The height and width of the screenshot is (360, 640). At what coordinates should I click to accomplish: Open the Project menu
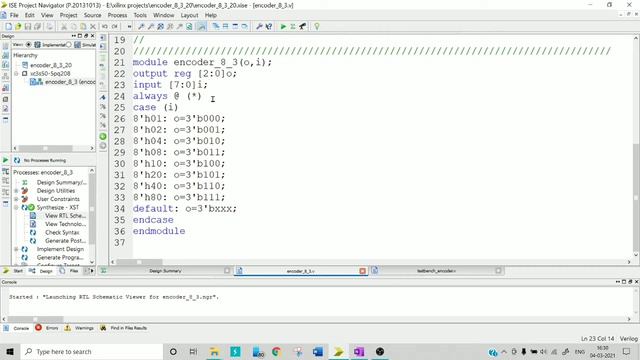[68, 15]
